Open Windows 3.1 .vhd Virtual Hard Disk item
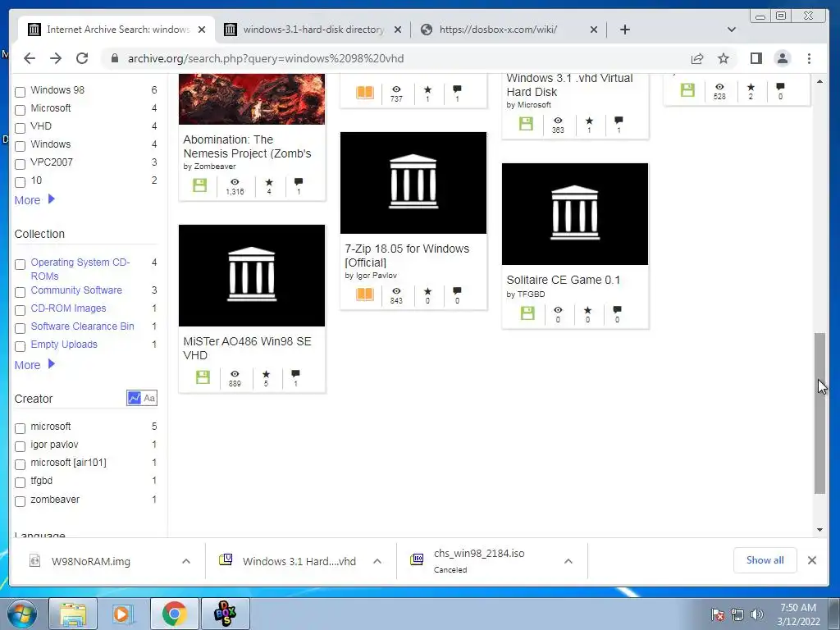Viewport: 840px width, 630px height. tap(569, 85)
